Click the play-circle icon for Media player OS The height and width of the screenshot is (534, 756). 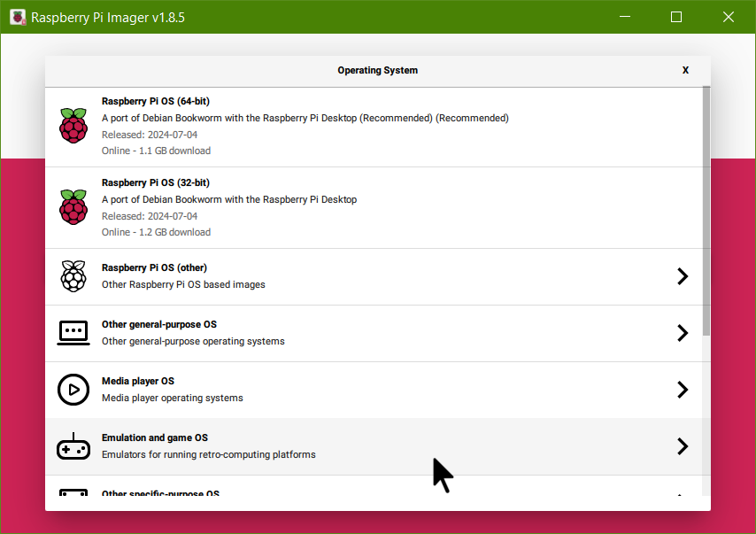click(73, 390)
